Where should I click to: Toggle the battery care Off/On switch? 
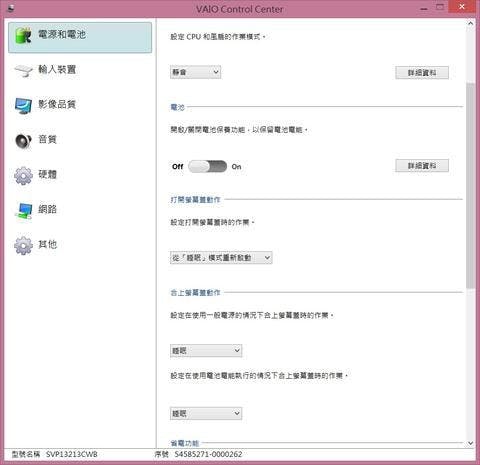click(207, 166)
